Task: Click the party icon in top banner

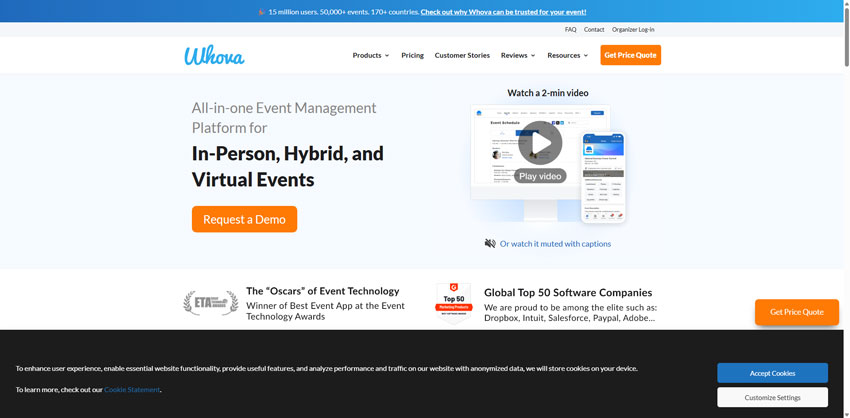Action: click(x=262, y=12)
